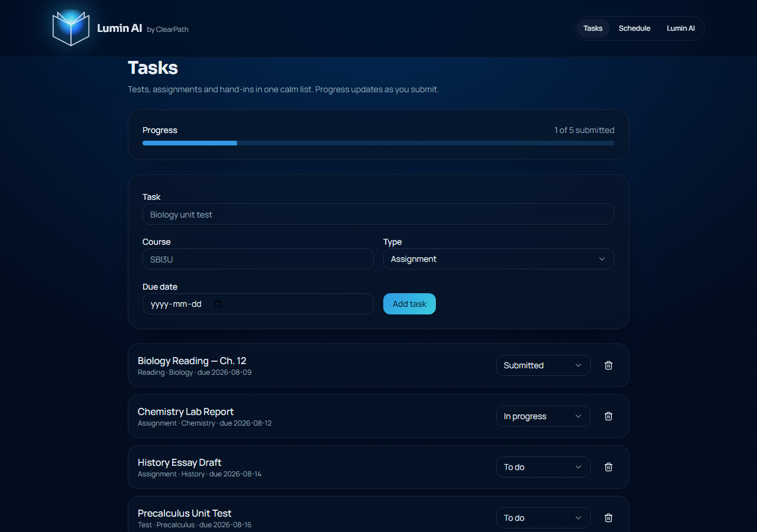Delete the History Essay Draft task
The height and width of the screenshot is (532, 757).
pyautogui.click(x=609, y=467)
